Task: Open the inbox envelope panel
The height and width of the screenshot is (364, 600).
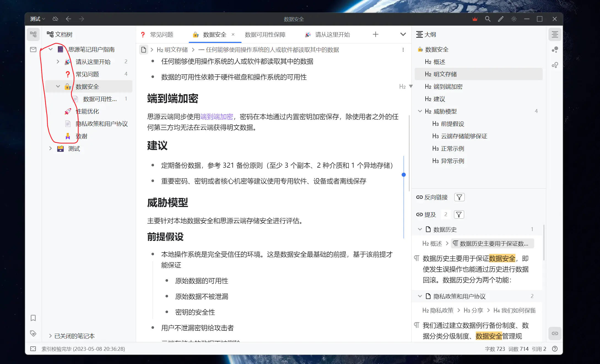Action: pyautogui.click(x=33, y=50)
